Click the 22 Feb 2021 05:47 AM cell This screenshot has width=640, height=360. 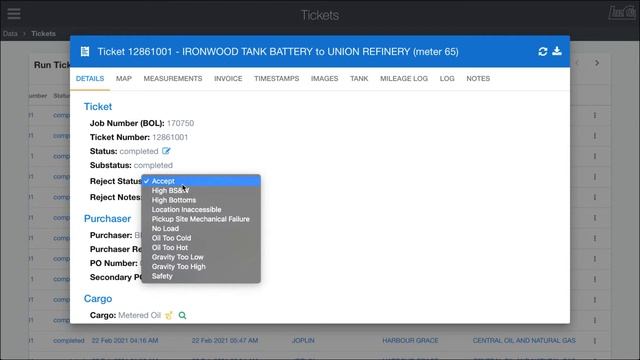[225, 340]
